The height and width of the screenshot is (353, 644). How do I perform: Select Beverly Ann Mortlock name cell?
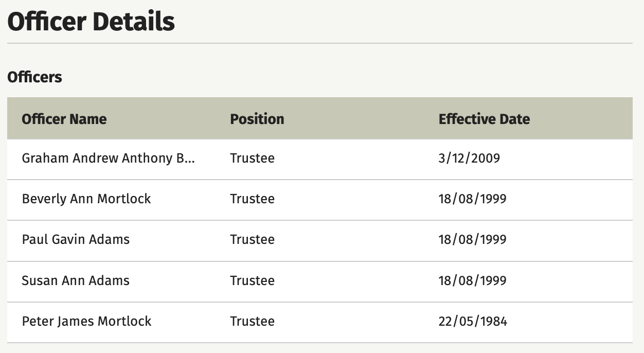(86, 199)
